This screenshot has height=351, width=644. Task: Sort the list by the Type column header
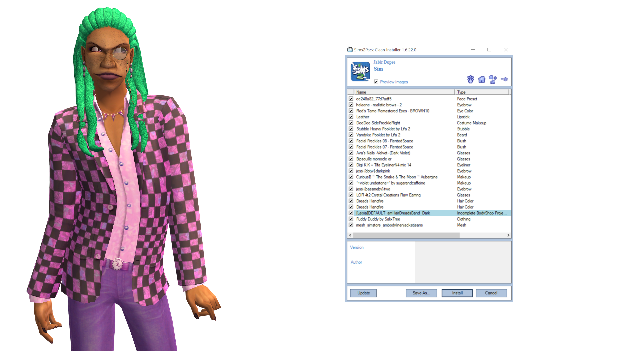coord(482,92)
